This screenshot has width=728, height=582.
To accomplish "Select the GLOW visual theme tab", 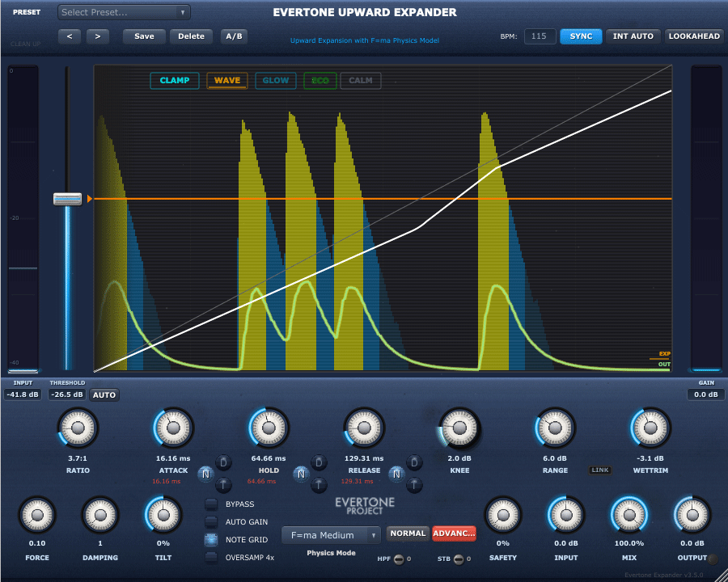I will coord(275,81).
